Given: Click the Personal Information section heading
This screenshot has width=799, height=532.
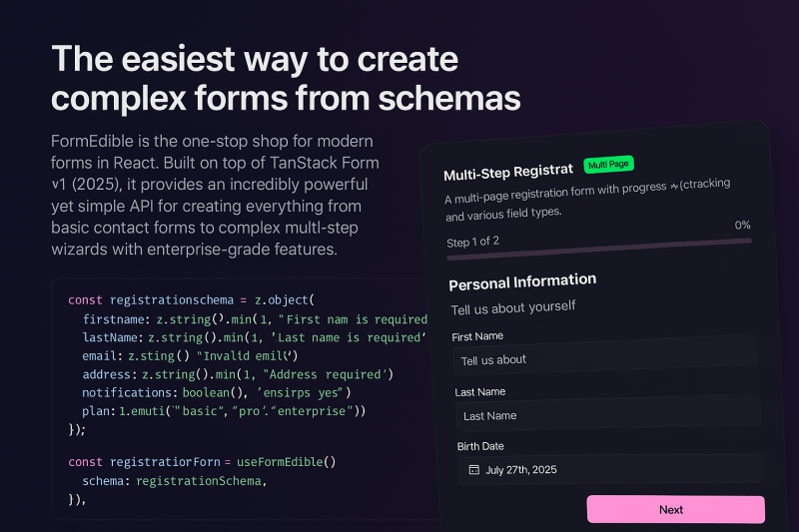Looking at the screenshot, I should 522,281.
